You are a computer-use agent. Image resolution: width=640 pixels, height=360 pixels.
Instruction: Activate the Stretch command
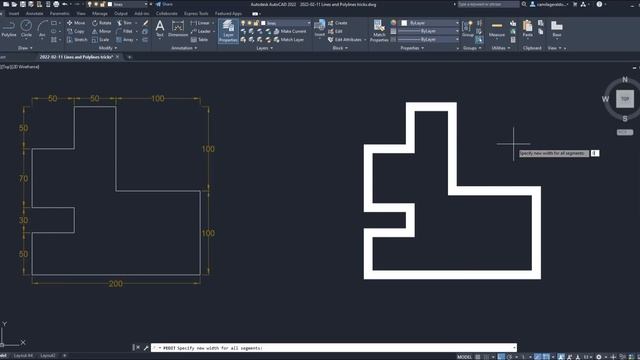pyautogui.click(x=77, y=40)
